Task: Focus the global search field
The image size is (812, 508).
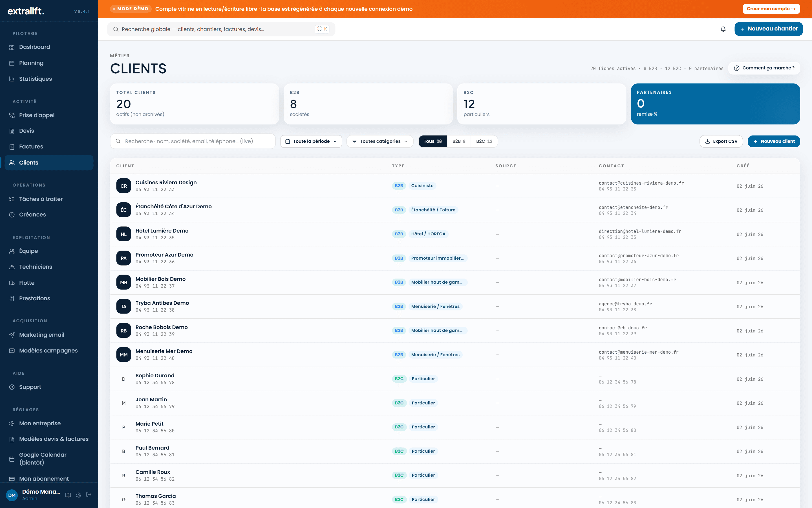Action: click(x=221, y=29)
